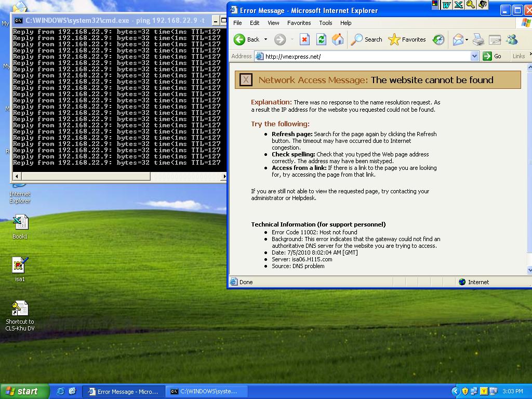Click the address bar URL field
Viewport: 532px width, 399px height.
coord(364,56)
